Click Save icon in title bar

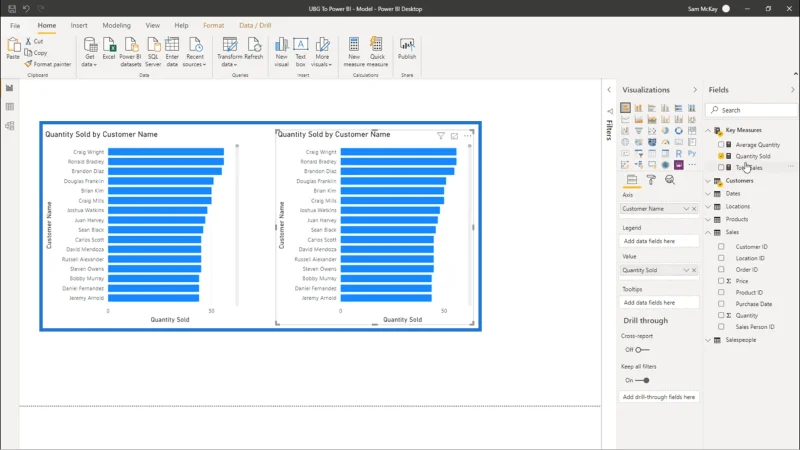(12, 9)
